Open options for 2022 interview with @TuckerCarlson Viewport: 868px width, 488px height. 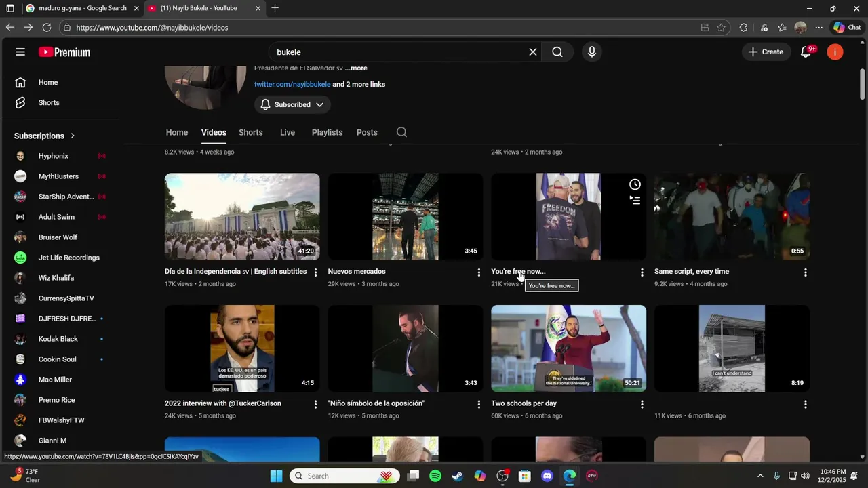[315, 404]
